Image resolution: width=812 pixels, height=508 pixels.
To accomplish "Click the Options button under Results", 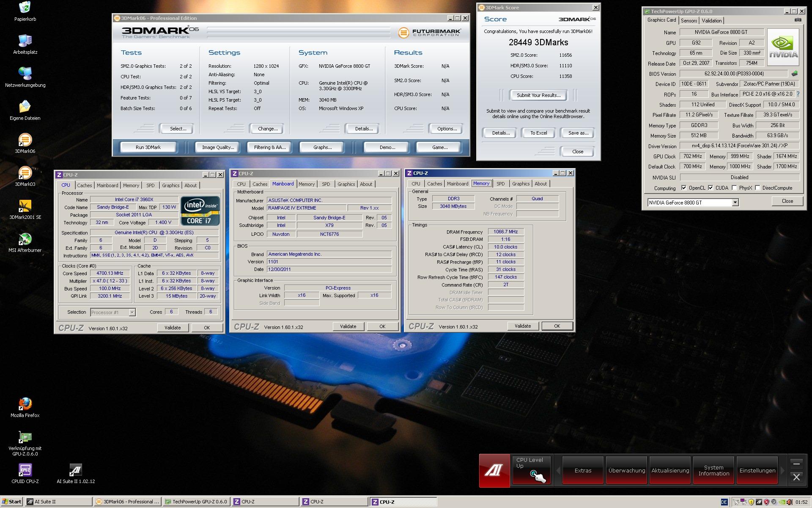I will [x=447, y=129].
